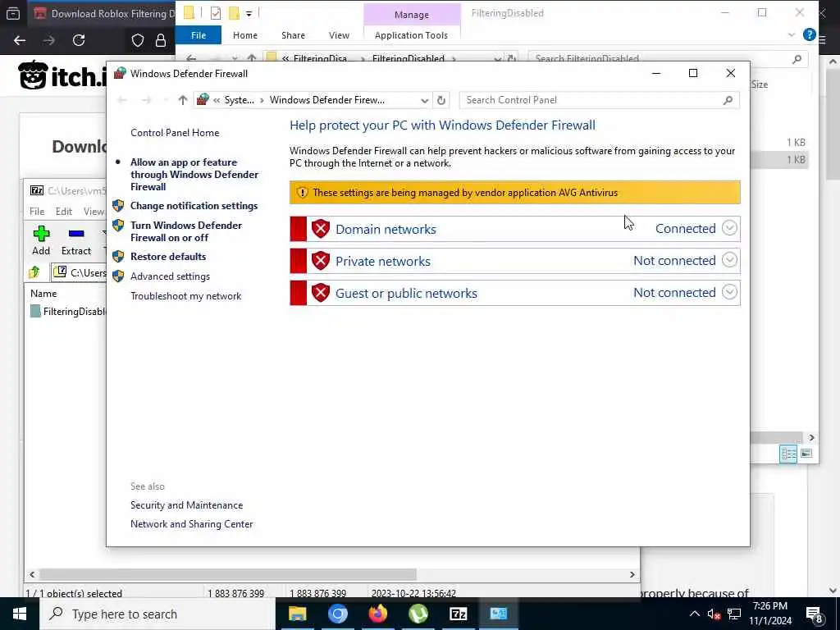Expand Domain networks section chevron
840x630 pixels.
pyautogui.click(x=729, y=228)
